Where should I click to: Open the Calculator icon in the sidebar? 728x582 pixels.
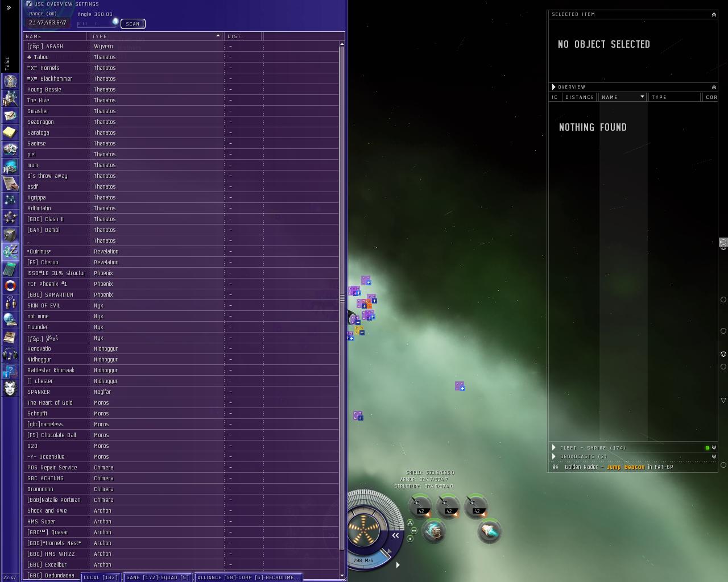coord(10,268)
